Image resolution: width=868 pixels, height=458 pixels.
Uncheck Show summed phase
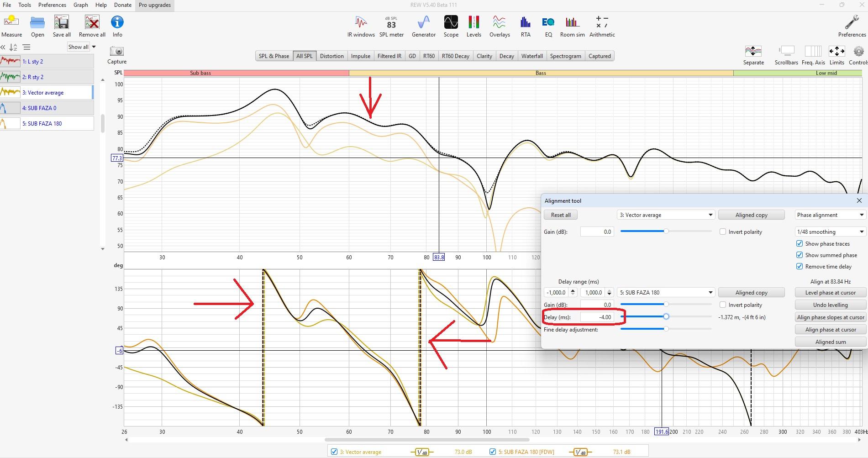click(800, 255)
